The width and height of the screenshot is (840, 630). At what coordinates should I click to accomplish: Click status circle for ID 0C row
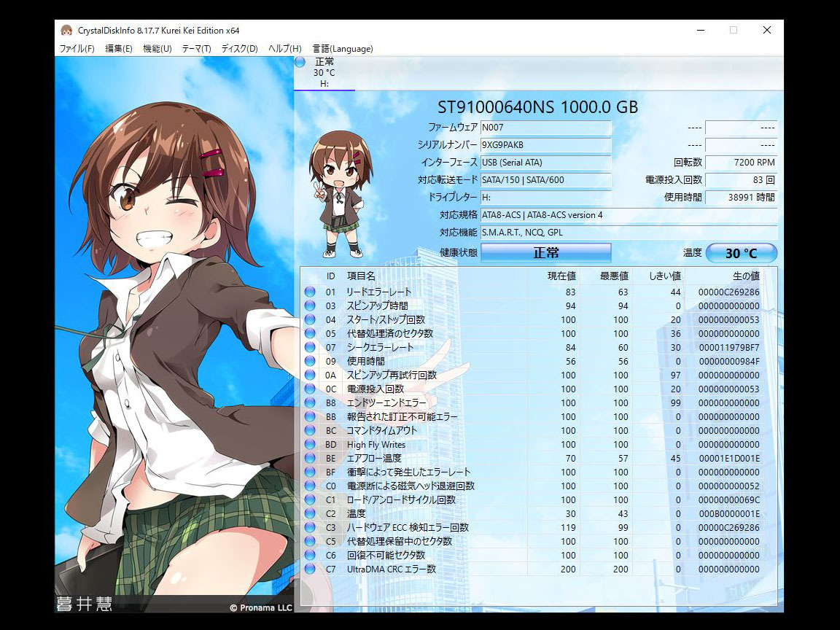310,389
